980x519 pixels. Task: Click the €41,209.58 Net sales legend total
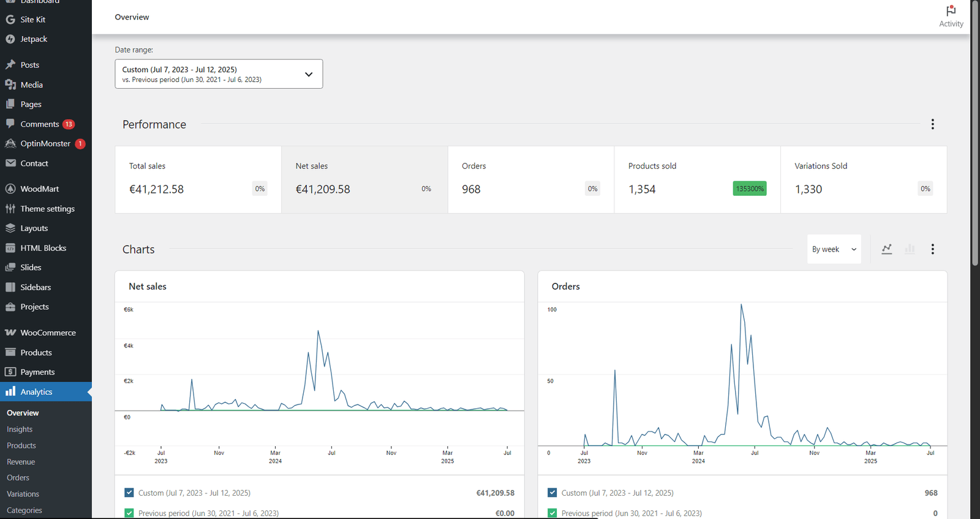(x=496, y=493)
